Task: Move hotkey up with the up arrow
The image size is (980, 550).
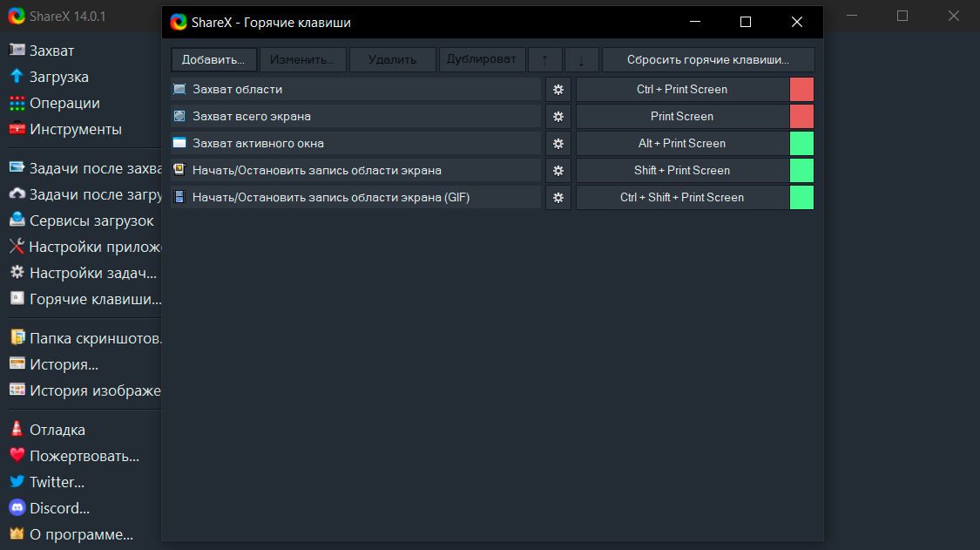Action: (x=545, y=60)
